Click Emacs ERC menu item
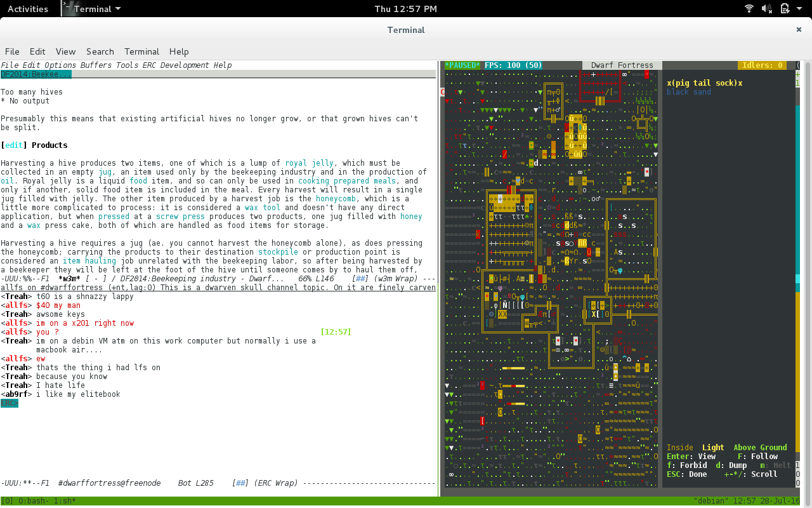Image resolution: width=812 pixels, height=508 pixels. tap(149, 65)
